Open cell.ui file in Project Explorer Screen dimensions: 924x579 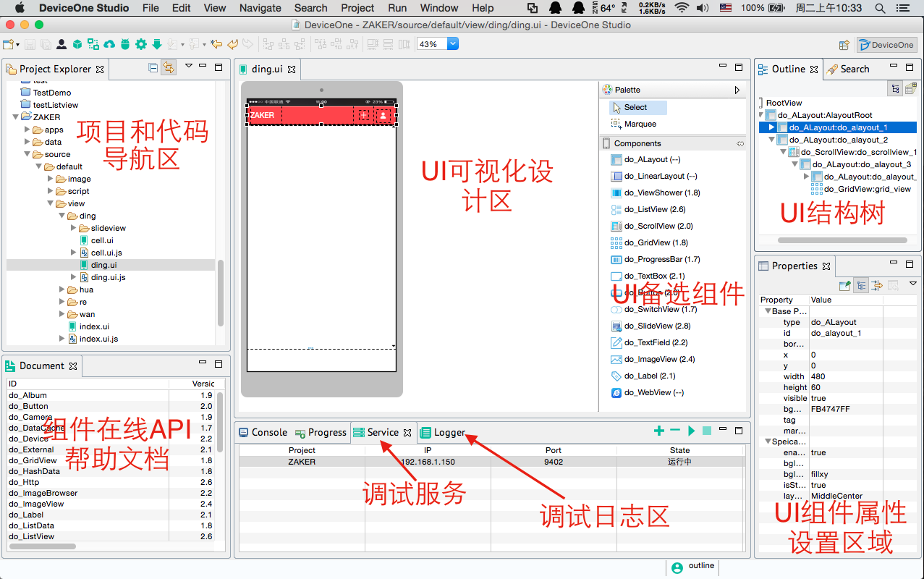[x=101, y=240]
